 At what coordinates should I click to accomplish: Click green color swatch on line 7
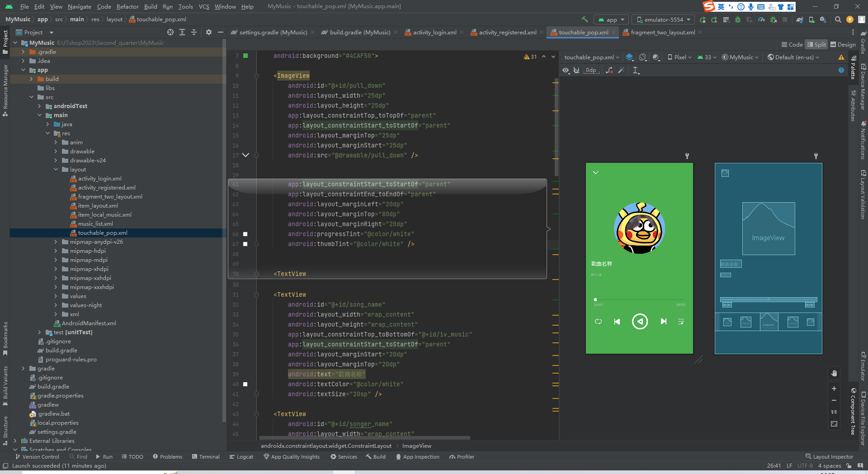click(x=245, y=56)
